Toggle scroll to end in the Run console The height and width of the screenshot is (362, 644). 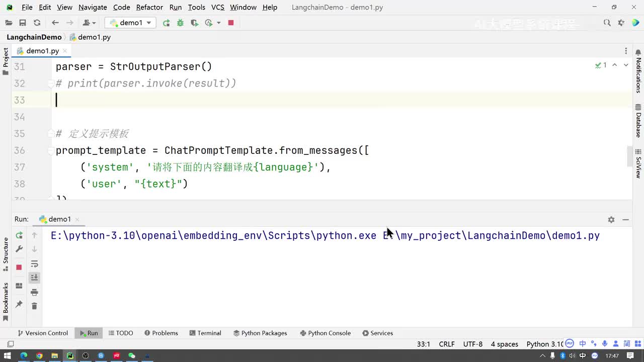point(34,277)
